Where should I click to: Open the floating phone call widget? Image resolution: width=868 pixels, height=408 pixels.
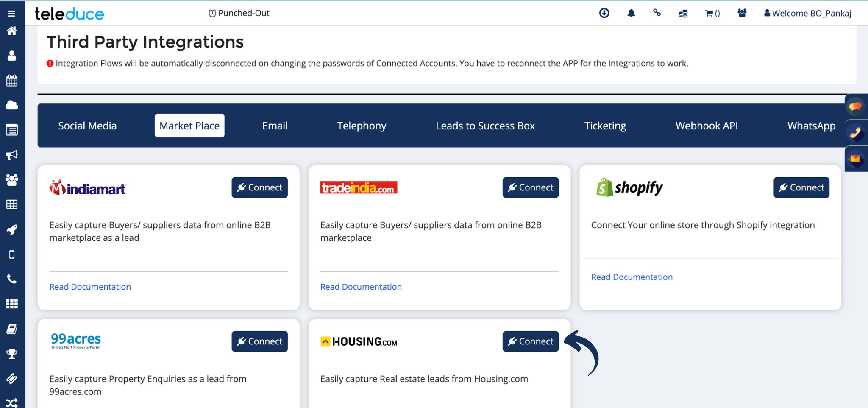coord(855,133)
